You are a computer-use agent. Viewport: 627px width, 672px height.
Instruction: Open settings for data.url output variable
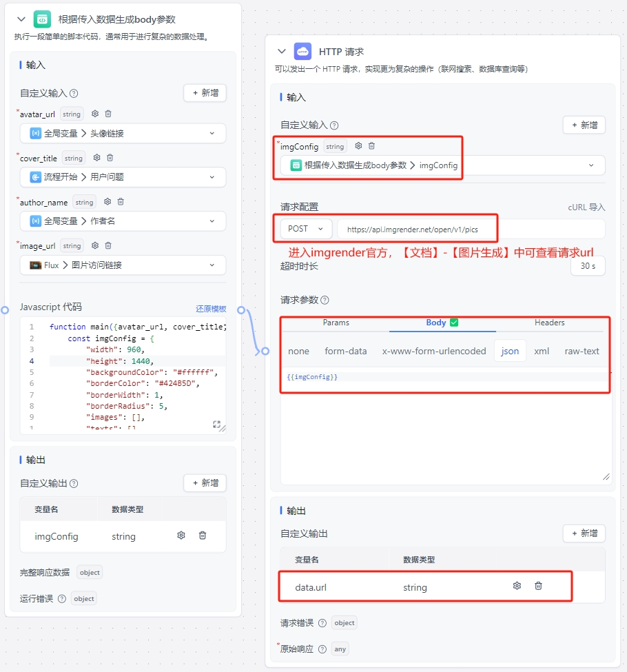517,586
